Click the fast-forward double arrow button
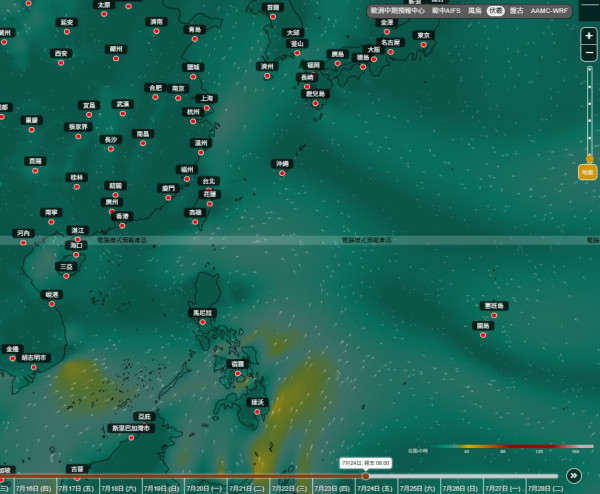Image resolution: width=600 pixels, height=494 pixels. point(574,476)
